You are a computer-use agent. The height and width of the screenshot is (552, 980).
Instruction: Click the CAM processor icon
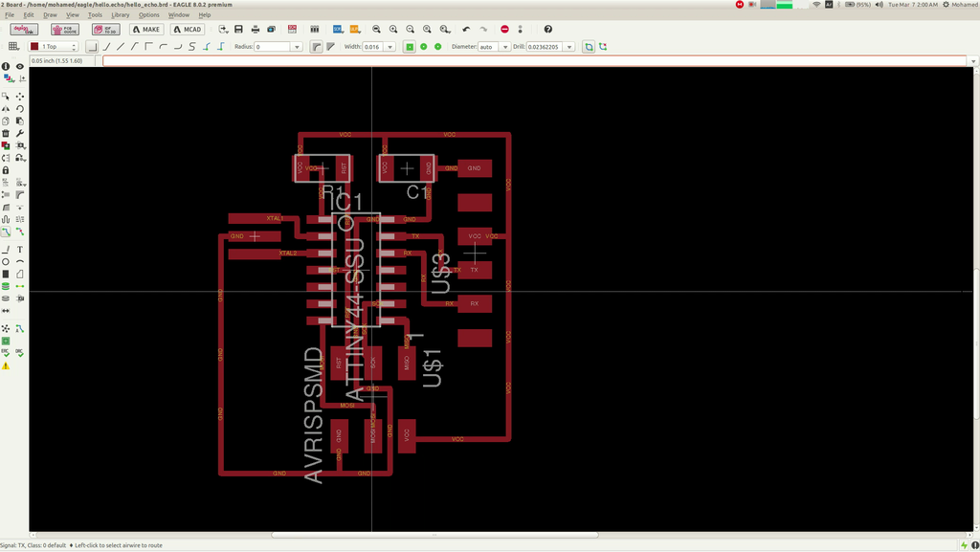coord(271,30)
